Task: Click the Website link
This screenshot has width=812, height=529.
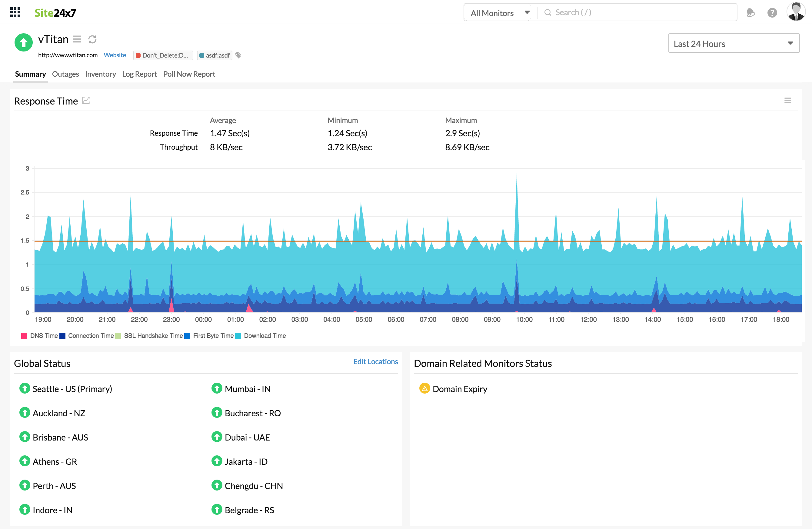Action: point(115,55)
